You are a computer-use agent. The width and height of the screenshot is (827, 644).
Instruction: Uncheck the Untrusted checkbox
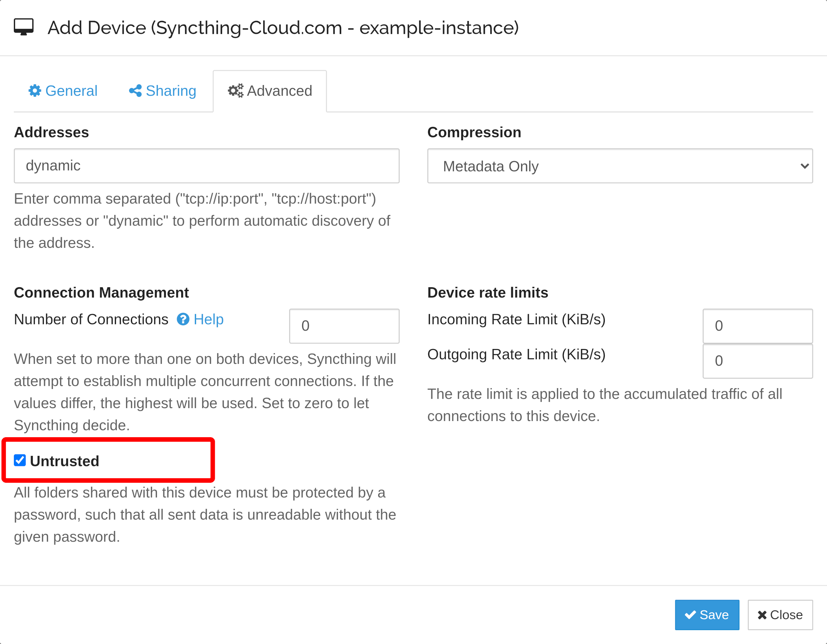(20, 460)
